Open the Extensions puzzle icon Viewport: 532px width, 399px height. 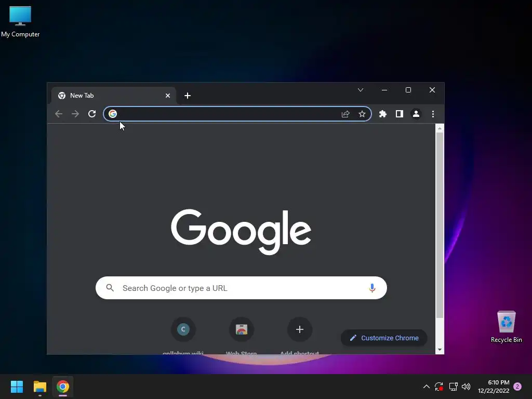pyautogui.click(x=383, y=114)
